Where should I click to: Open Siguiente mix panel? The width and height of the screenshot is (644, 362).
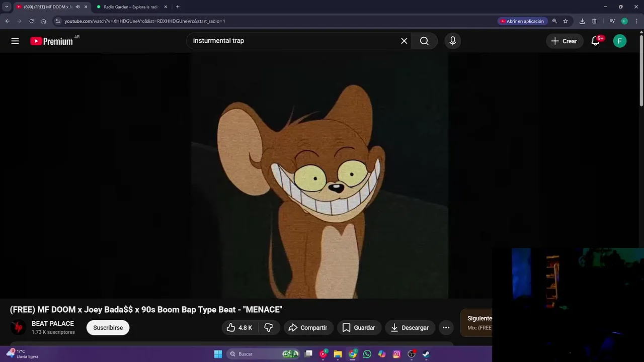pyautogui.click(x=476, y=323)
